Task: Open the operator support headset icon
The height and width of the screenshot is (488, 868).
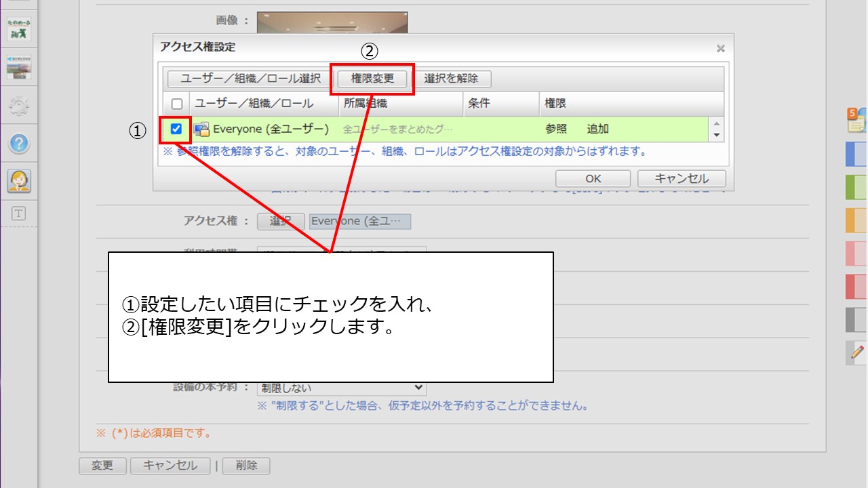Action: pyautogui.click(x=19, y=180)
